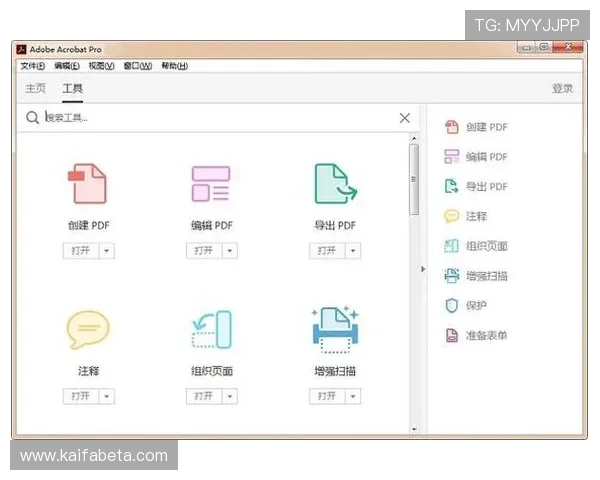Click 编辑 PDF caption under large icon
600x480 pixels.
pos(212,225)
